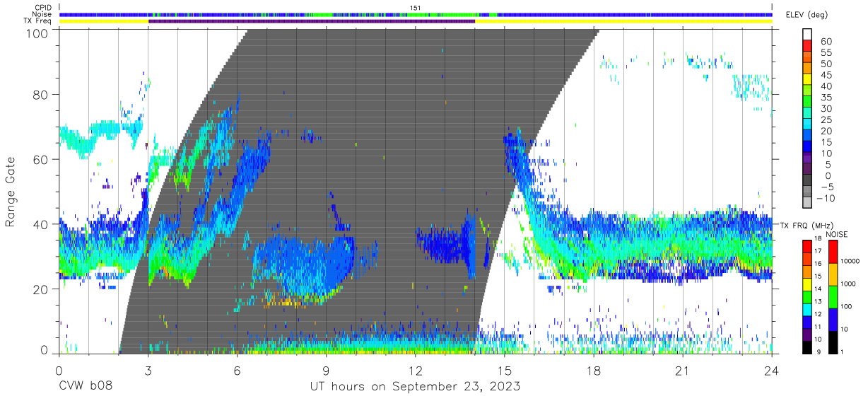Click the white top segment of ELEV colorbar
Viewport: 868px width, 401px height.
click(807, 34)
